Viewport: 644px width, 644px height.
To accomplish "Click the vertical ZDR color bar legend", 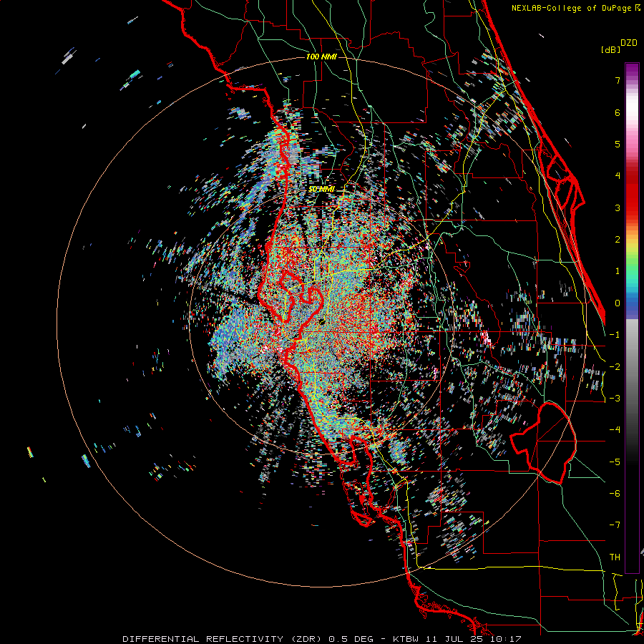I will pos(632,318).
